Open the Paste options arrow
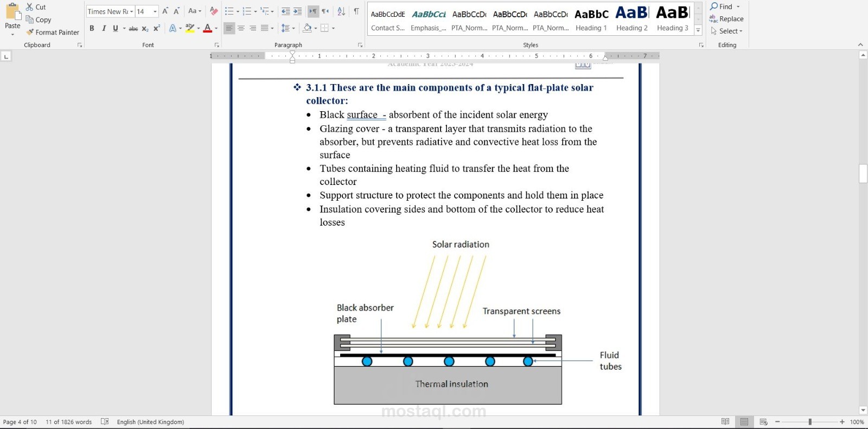This screenshot has width=868, height=429. [12, 34]
